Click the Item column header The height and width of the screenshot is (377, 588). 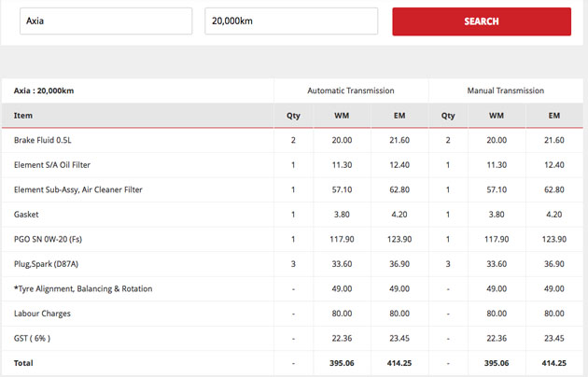point(23,116)
